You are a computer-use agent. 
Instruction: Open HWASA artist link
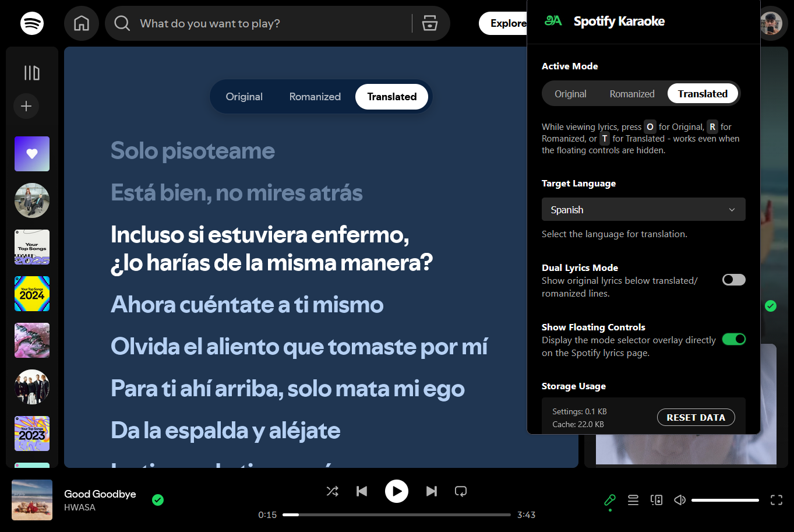tap(80, 507)
